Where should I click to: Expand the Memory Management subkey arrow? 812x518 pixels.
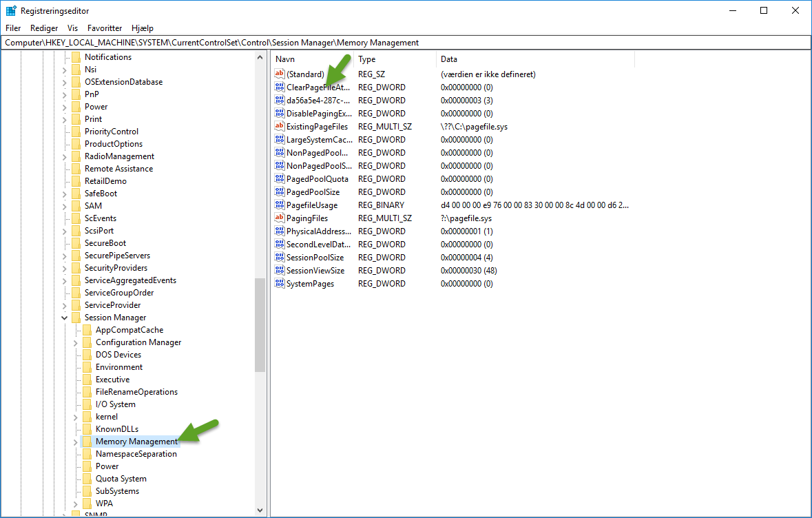tap(75, 442)
